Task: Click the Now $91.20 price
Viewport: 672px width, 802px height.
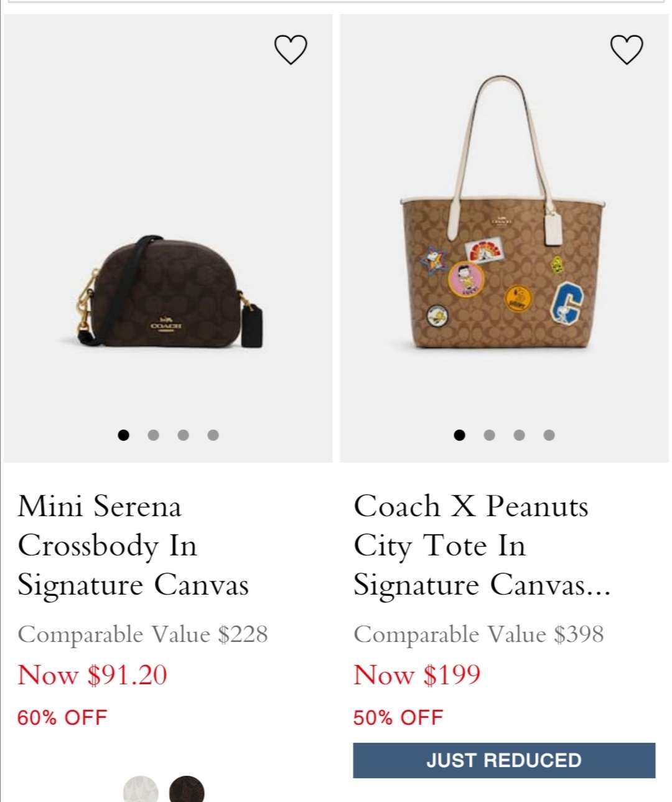Action: tap(92, 675)
